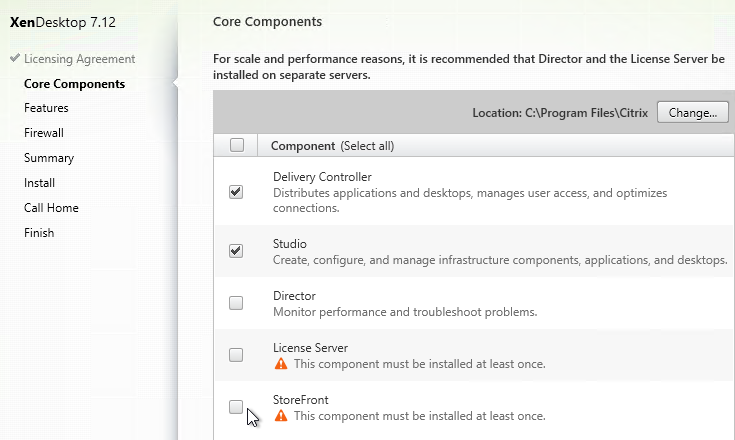The width and height of the screenshot is (735, 440).
Task: Click the Component (Select all) header
Action: coord(332,146)
